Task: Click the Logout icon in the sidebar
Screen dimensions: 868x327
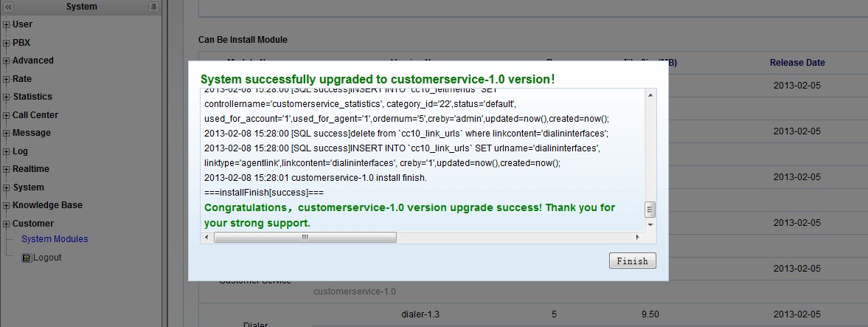Action: 27,258
